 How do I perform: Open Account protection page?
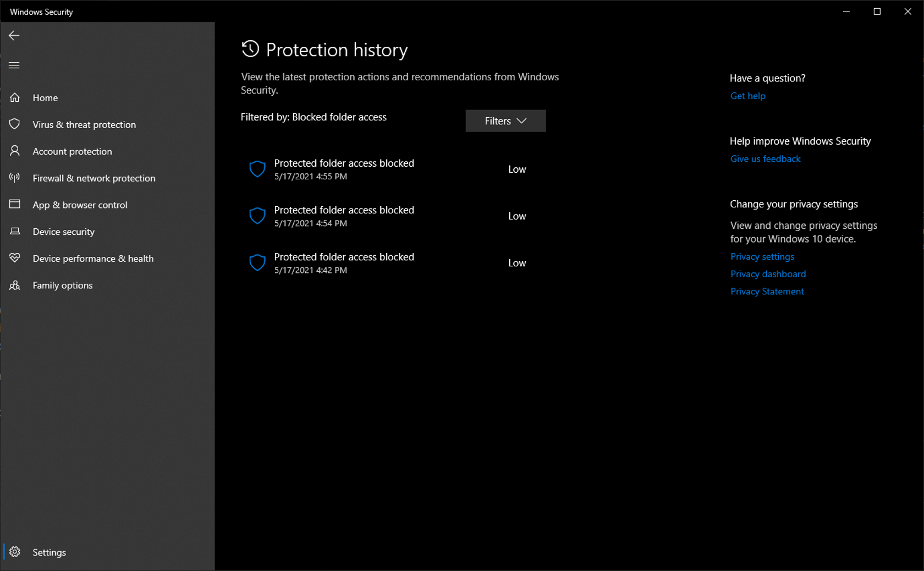(107, 151)
